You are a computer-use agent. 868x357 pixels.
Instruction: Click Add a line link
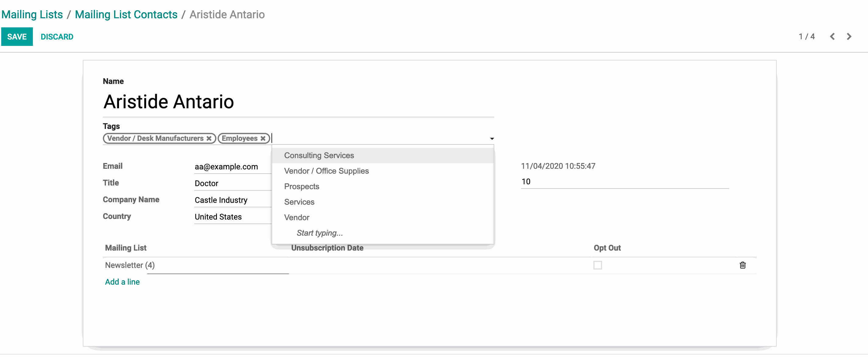(x=122, y=282)
